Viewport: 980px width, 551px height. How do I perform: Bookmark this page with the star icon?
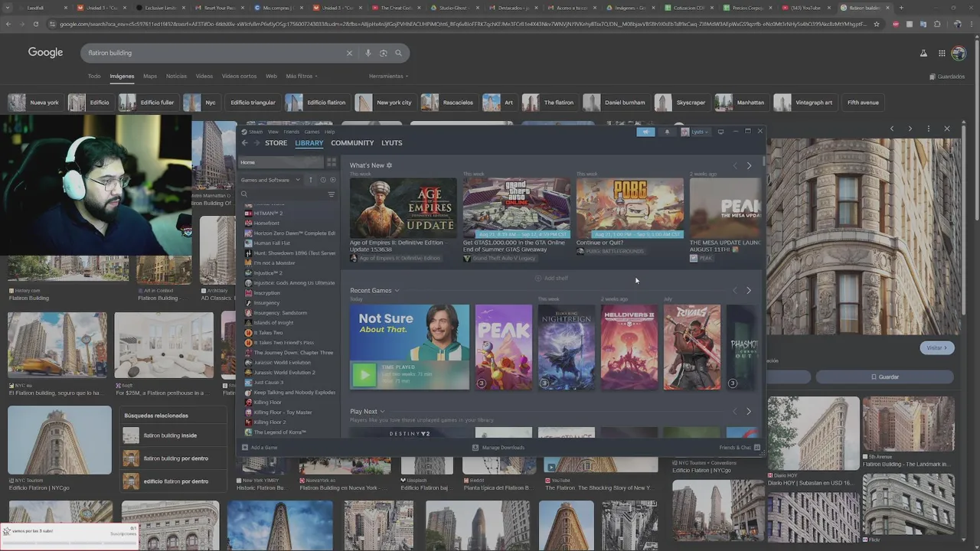pos(877,24)
